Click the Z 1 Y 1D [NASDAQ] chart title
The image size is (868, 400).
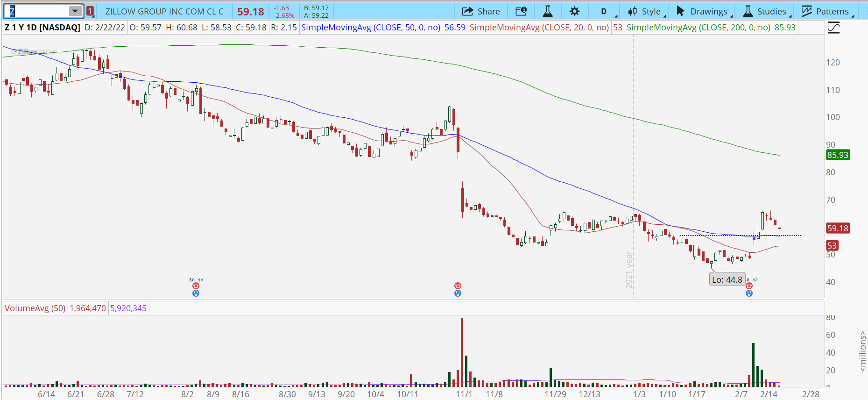[42, 28]
